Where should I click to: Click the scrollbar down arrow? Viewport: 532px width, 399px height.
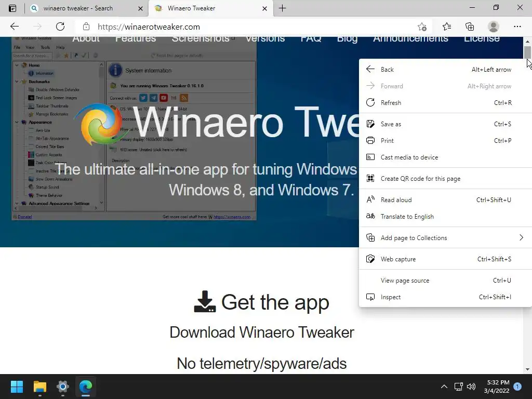point(527,369)
